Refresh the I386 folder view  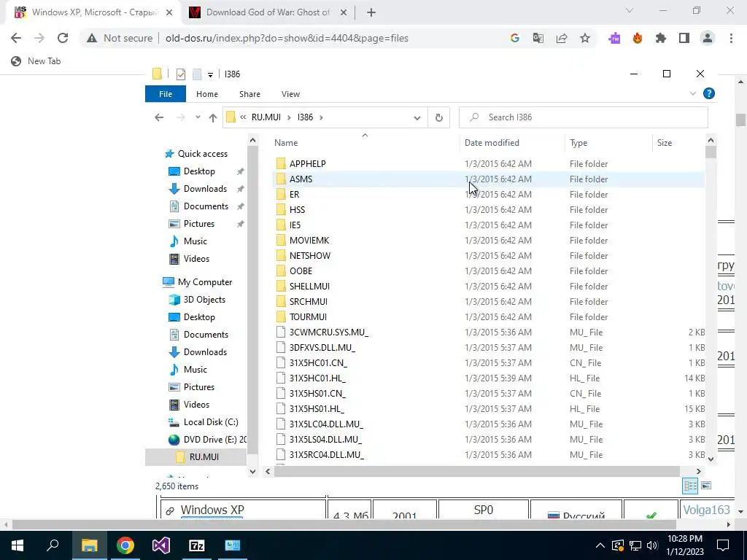(x=438, y=117)
